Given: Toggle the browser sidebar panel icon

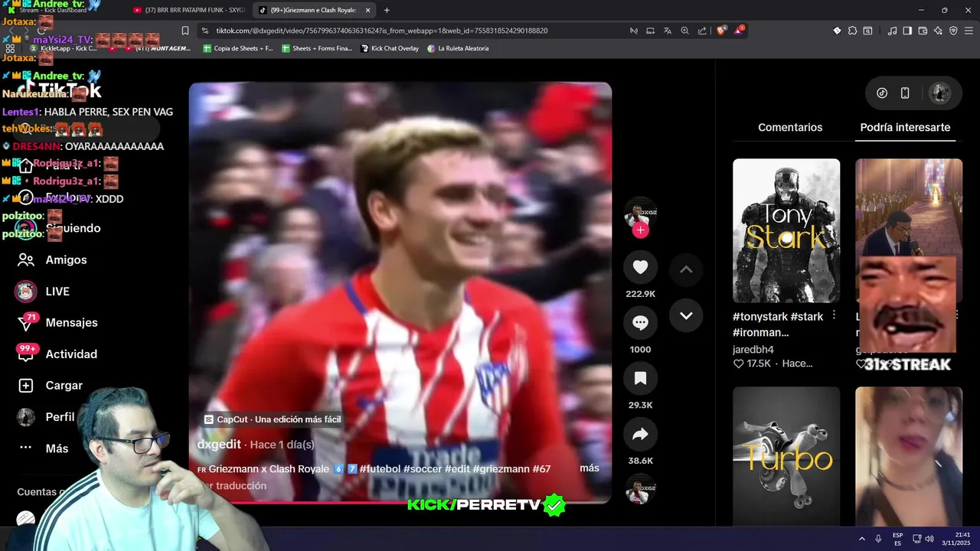Looking at the screenshot, I should tap(907, 31).
